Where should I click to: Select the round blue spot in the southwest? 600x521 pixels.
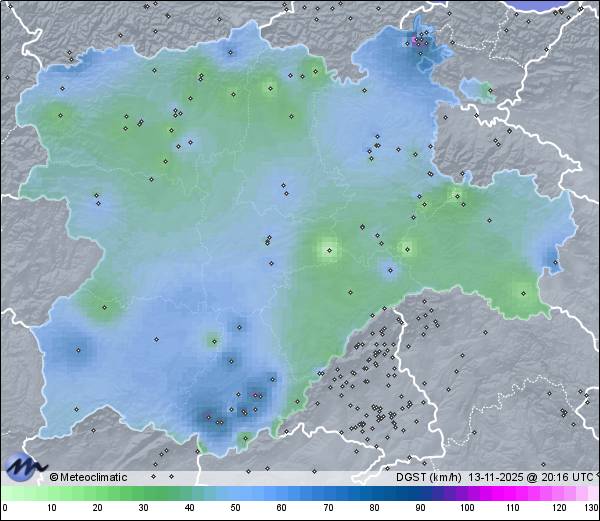pyautogui.click(x=78, y=350)
